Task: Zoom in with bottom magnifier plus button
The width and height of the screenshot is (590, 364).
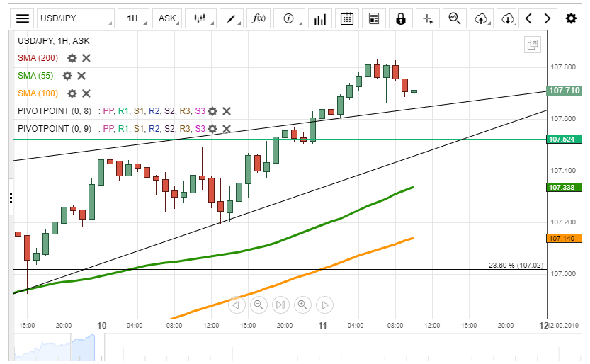Action: coord(302,305)
